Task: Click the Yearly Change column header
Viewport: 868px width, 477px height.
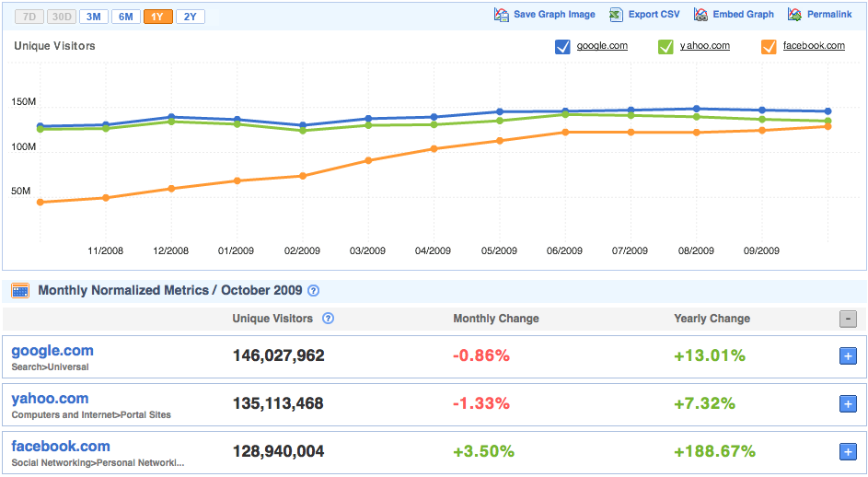Action: pyautogui.click(x=712, y=319)
